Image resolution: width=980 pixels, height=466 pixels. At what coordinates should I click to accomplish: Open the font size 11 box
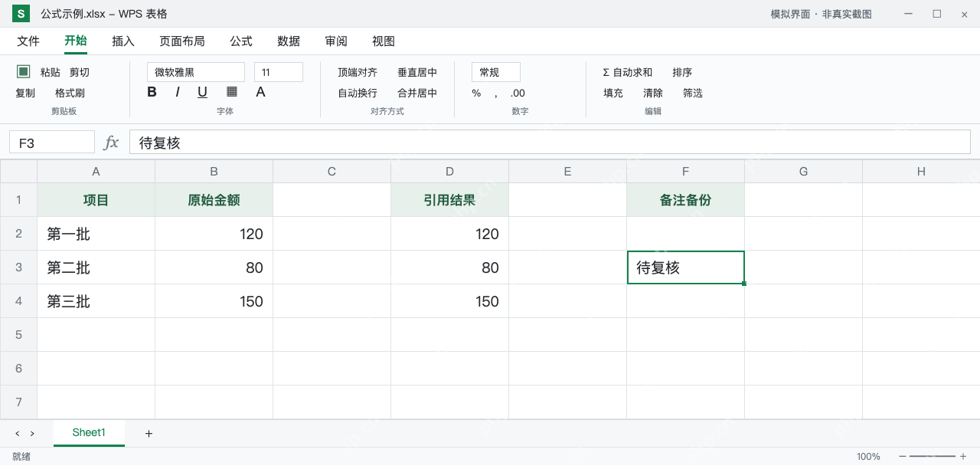click(x=279, y=72)
